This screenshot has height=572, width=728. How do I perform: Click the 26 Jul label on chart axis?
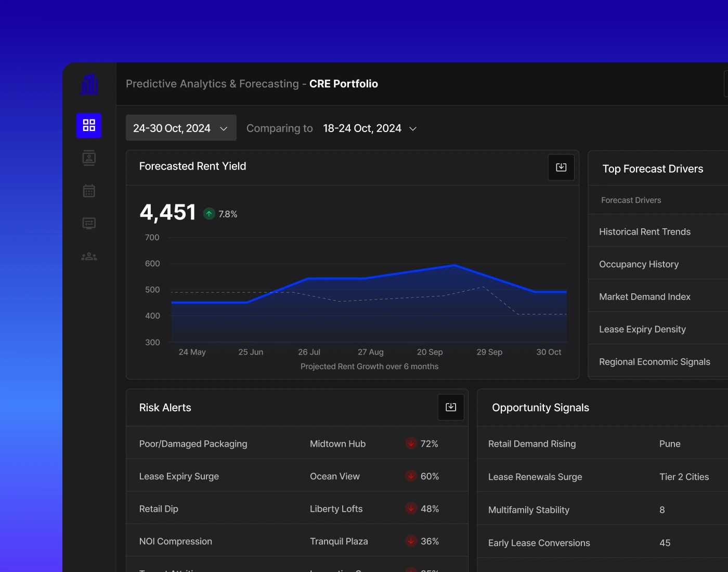tap(309, 352)
